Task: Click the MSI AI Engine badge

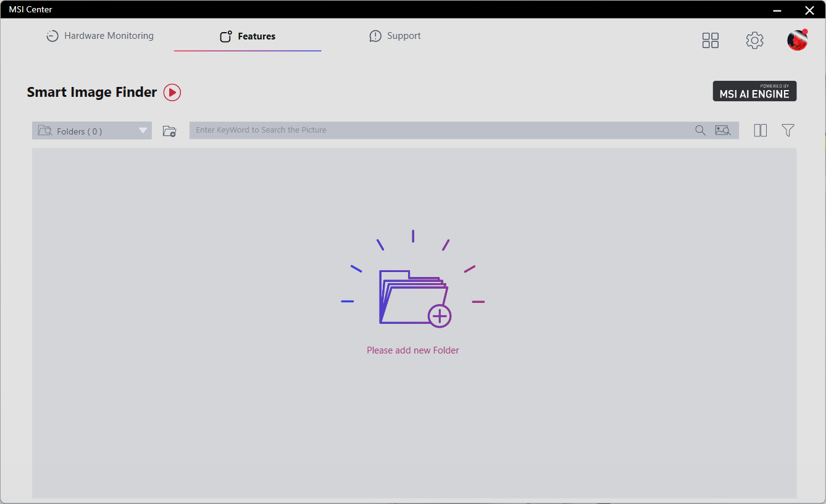Action: pos(754,91)
